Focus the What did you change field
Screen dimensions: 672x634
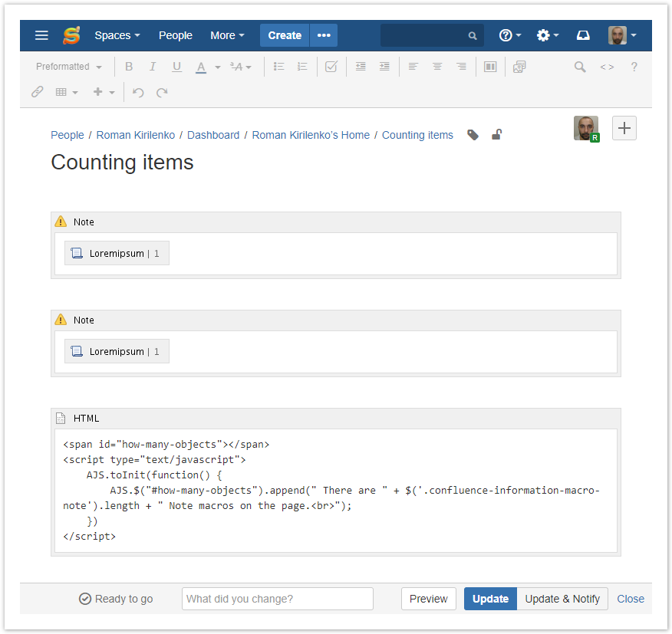[277, 599]
